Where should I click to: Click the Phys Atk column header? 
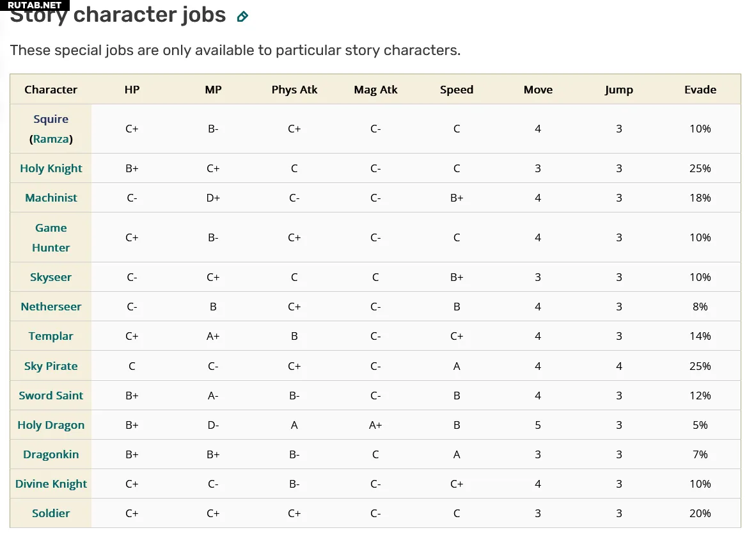coord(294,90)
